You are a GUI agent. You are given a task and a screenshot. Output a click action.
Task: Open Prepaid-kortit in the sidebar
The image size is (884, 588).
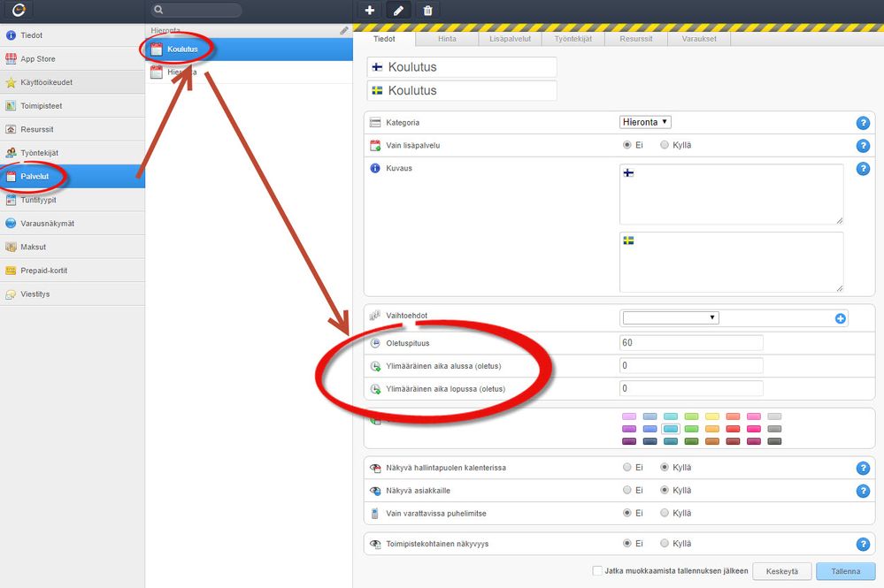[x=73, y=271]
